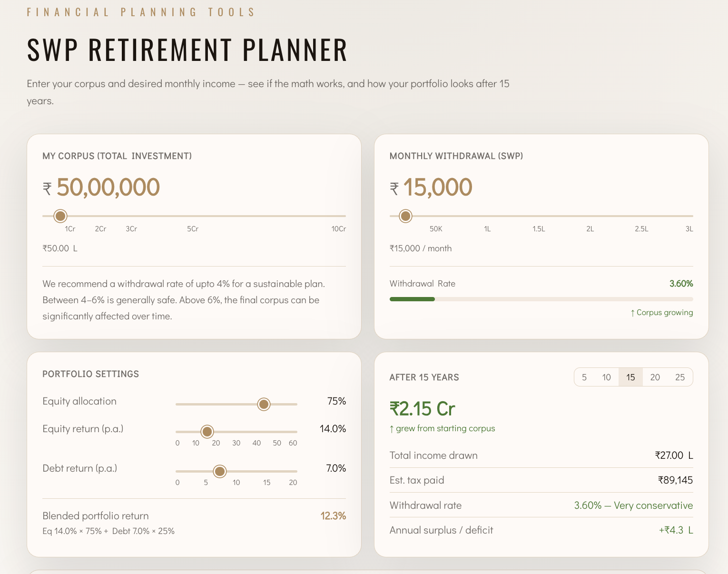
Task: Click the withdrawal rate progress bar
Action: click(x=541, y=299)
